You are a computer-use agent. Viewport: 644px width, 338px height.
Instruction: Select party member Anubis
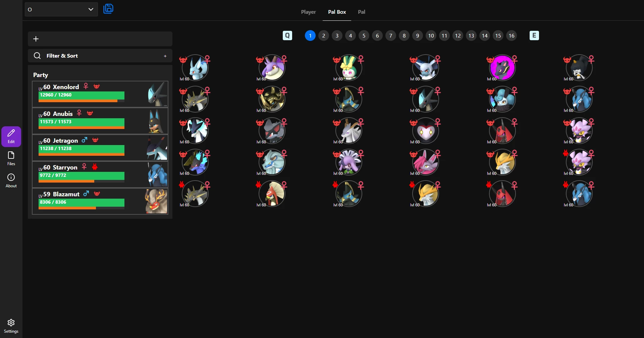[100, 121]
